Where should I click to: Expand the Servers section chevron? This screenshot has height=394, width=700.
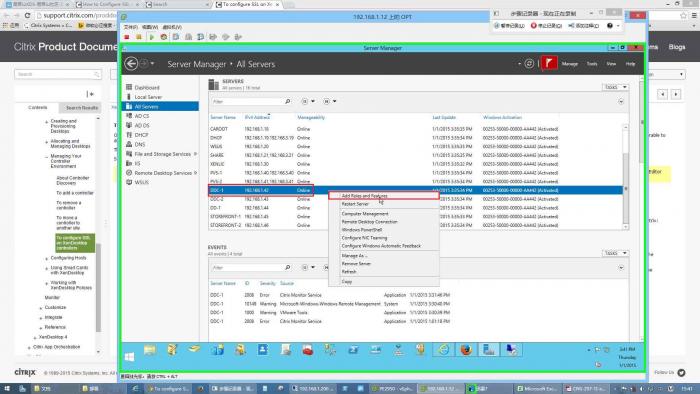pos(621,102)
